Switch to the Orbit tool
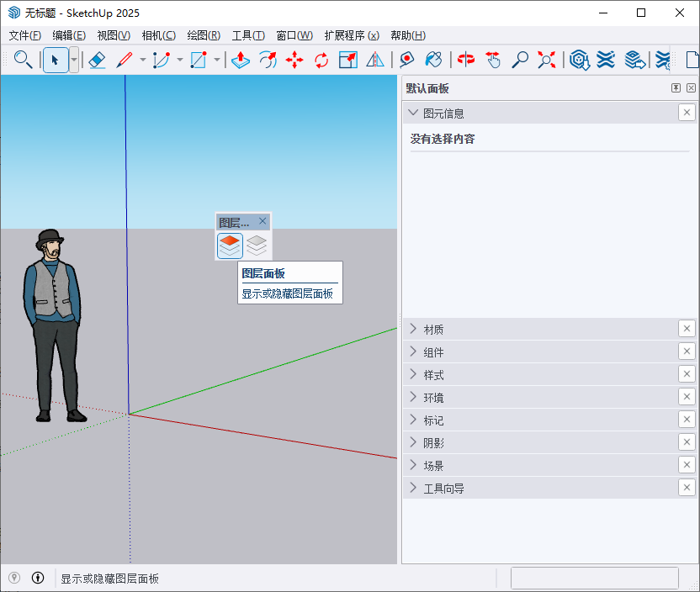700x592 pixels. point(465,60)
